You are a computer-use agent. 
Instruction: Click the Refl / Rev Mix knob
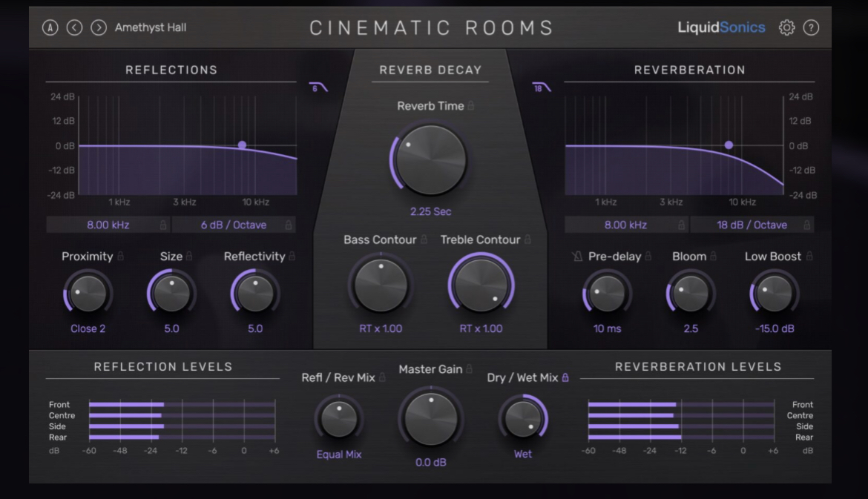339,419
